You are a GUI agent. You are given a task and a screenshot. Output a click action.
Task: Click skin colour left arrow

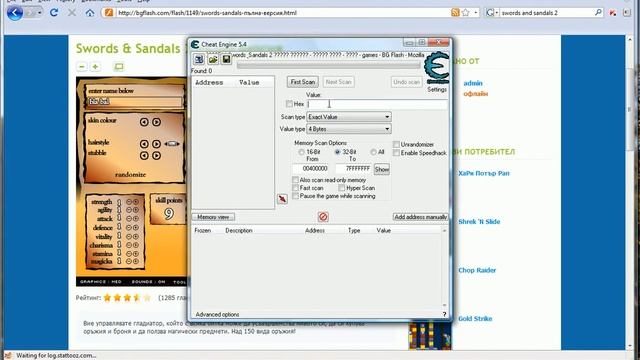pos(144,122)
